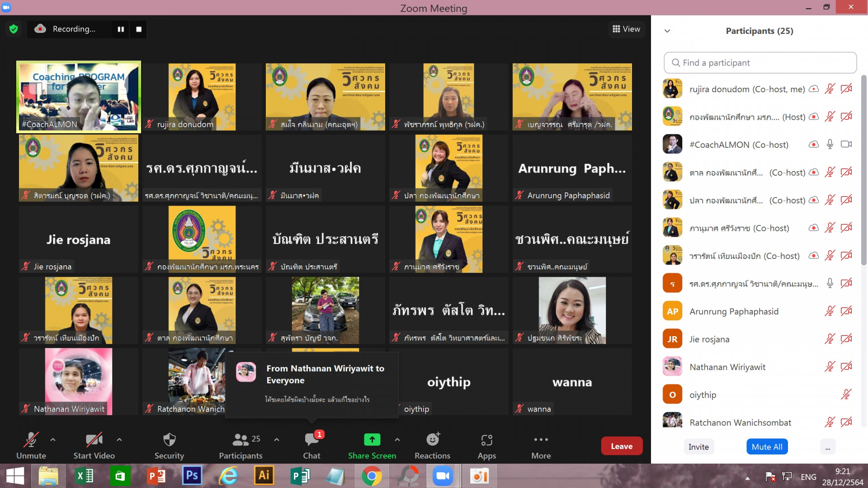Click the red Leave button

(x=622, y=446)
